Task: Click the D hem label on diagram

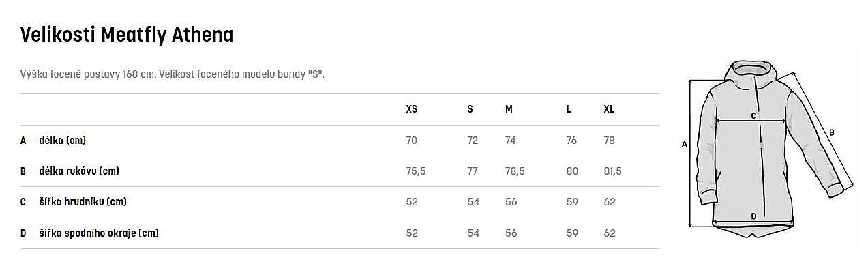Action: [753, 217]
